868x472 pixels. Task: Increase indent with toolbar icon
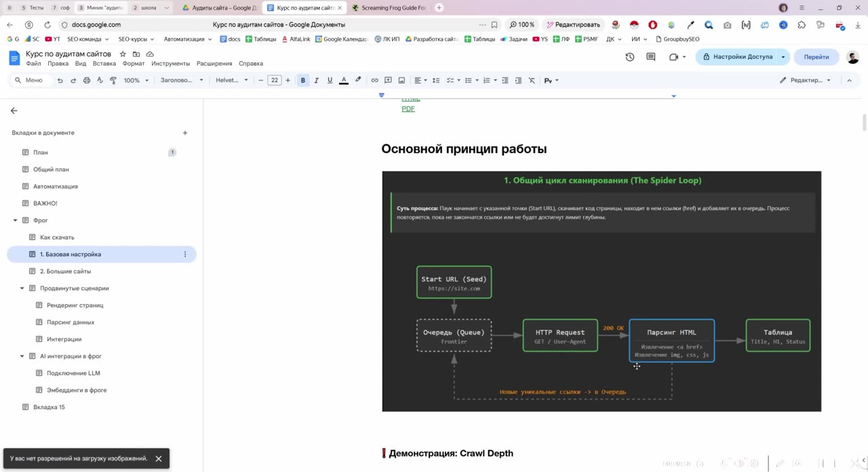pos(518,80)
